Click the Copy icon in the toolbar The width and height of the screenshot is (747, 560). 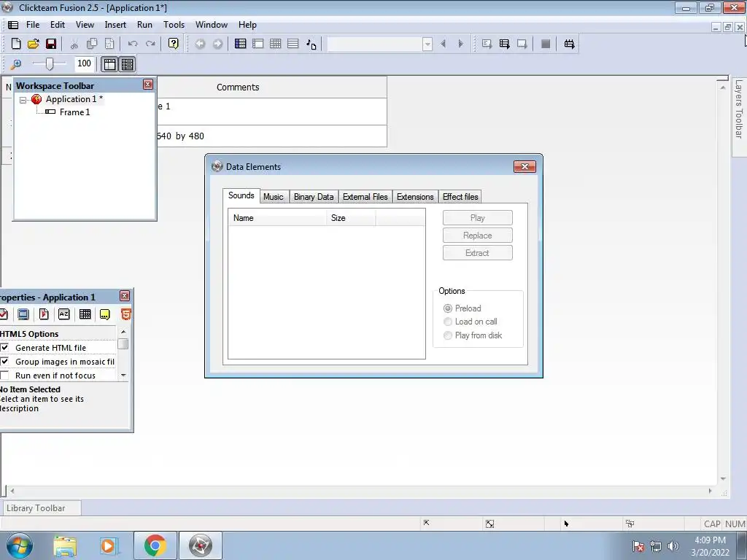(x=91, y=44)
